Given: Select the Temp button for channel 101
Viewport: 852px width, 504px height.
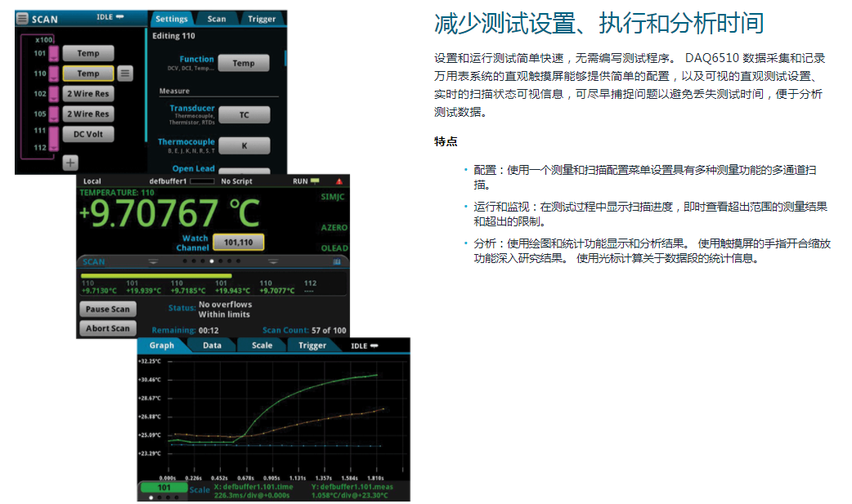Looking at the screenshot, I should click(x=88, y=53).
